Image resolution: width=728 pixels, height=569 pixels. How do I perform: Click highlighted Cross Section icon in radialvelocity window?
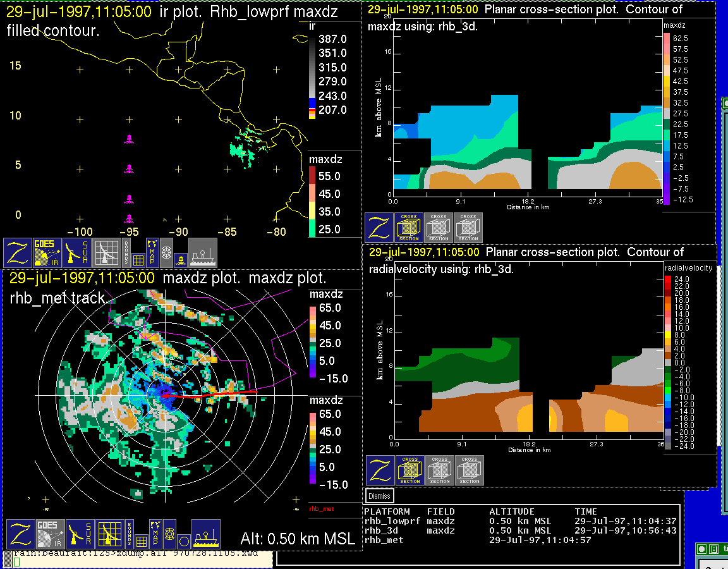pyautogui.click(x=410, y=470)
